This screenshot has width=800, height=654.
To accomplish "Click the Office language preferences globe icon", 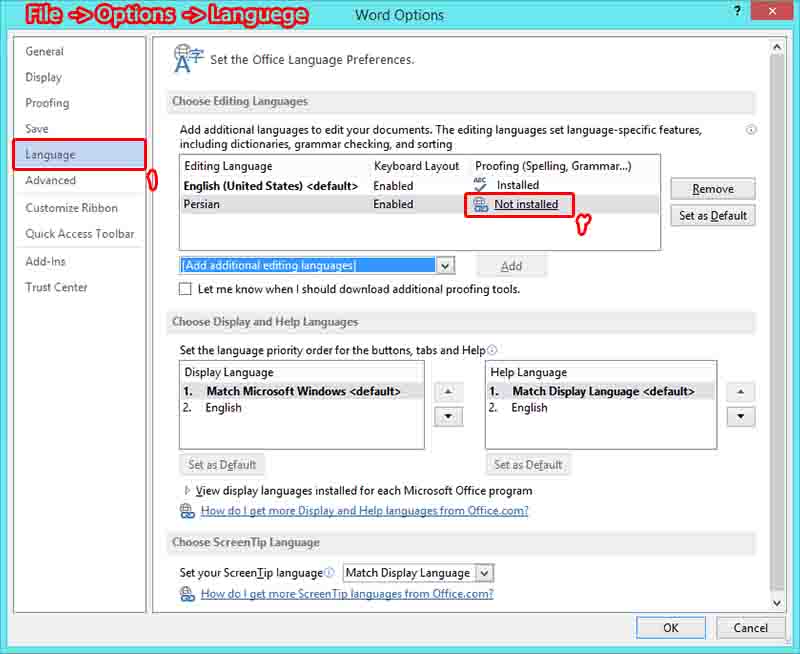I will click(188, 59).
